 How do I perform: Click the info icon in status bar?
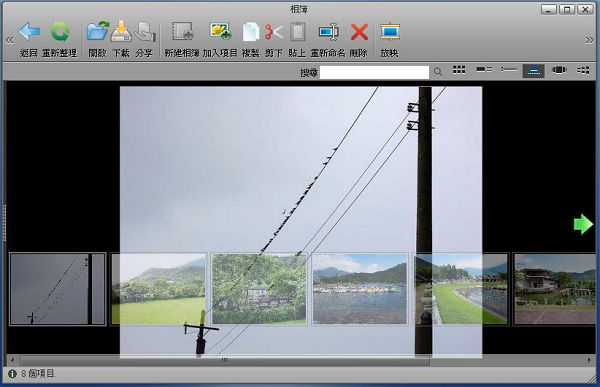point(12,374)
